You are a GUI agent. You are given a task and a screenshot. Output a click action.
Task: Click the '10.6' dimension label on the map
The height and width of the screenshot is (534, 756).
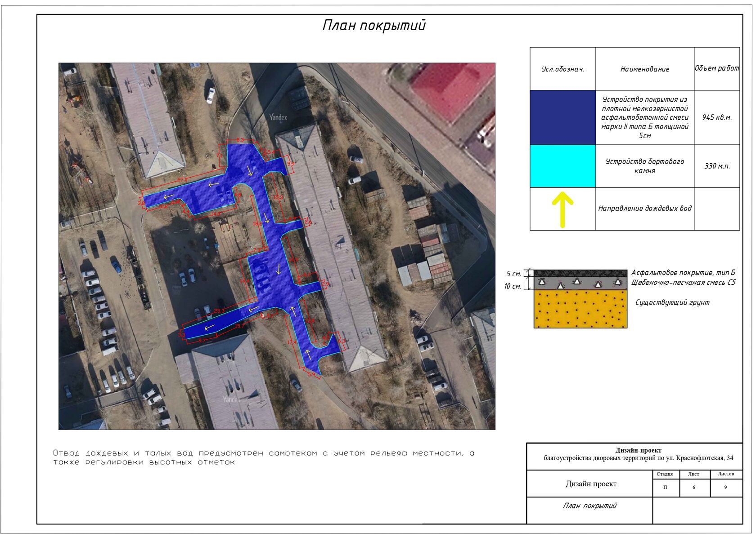tap(162, 207)
